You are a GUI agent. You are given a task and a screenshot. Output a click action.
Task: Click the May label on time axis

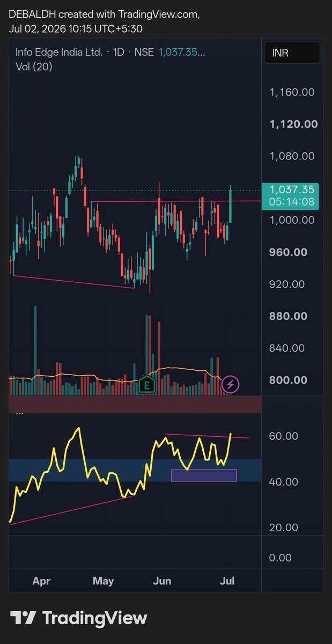tap(104, 581)
